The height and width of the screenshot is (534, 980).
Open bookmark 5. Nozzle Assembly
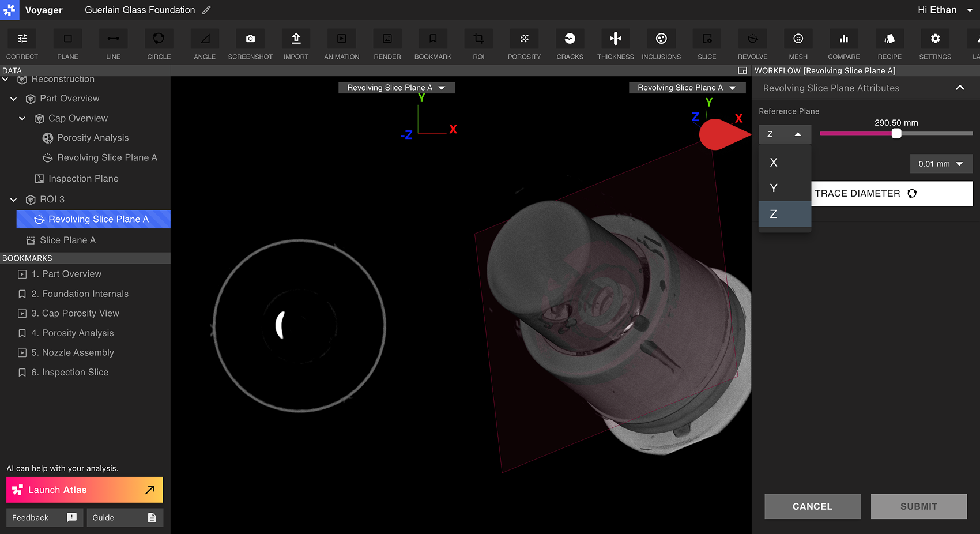pos(66,352)
